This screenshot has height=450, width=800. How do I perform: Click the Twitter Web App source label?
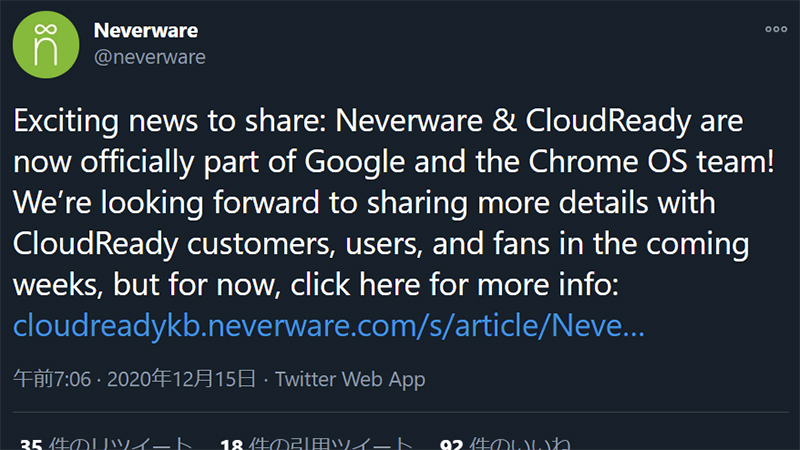coord(350,380)
